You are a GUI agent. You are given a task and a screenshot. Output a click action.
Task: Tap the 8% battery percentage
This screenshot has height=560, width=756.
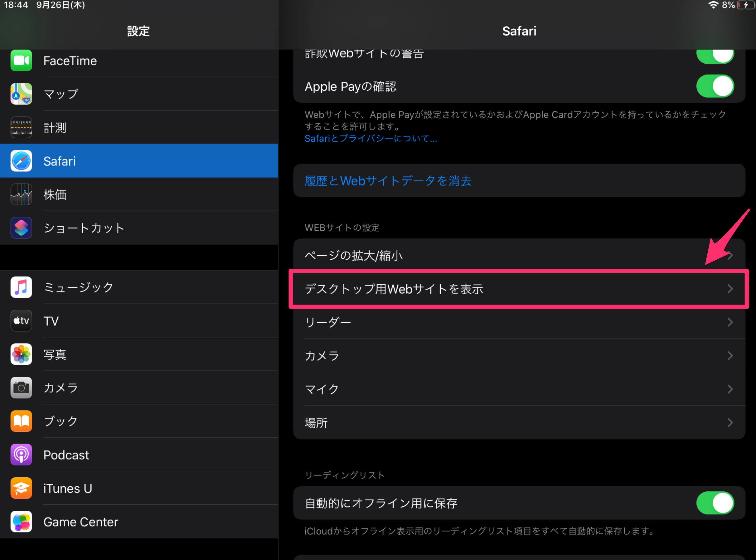[x=728, y=5]
